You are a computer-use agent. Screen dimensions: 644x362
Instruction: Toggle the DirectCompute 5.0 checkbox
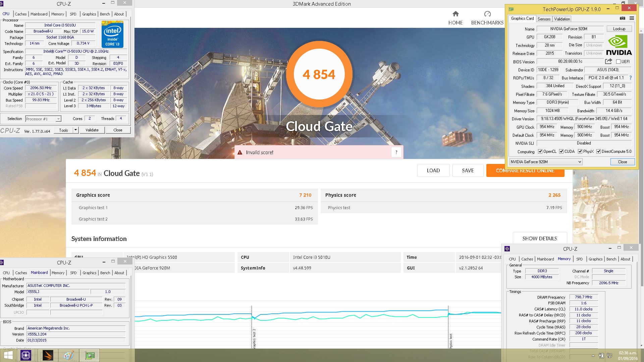(598, 152)
